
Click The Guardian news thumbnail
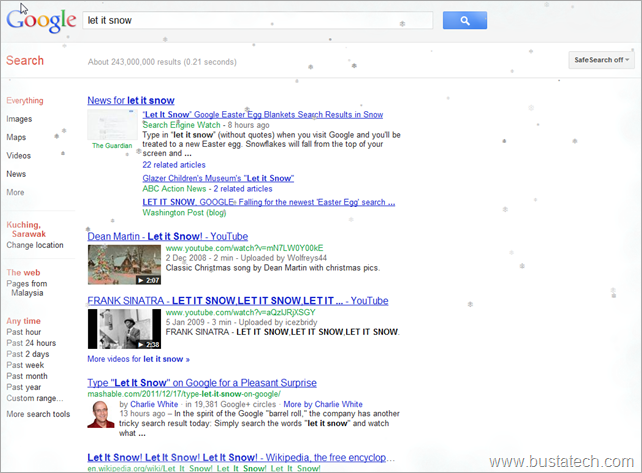[112, 125]
